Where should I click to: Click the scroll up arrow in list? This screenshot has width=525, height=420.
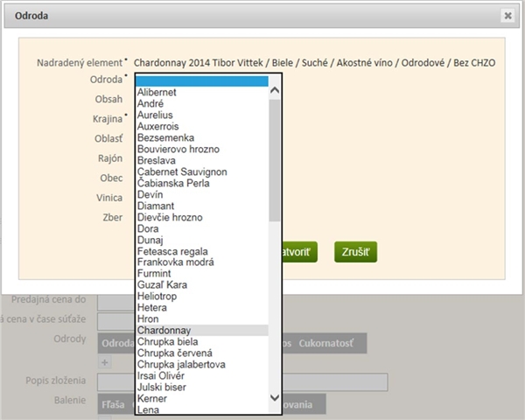point(275,90)
